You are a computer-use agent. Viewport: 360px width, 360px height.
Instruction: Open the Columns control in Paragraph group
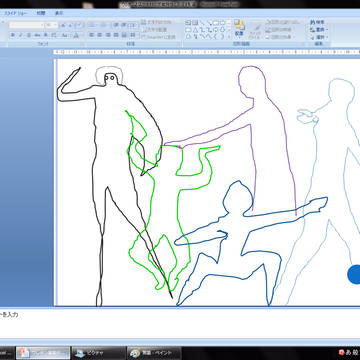133,35
